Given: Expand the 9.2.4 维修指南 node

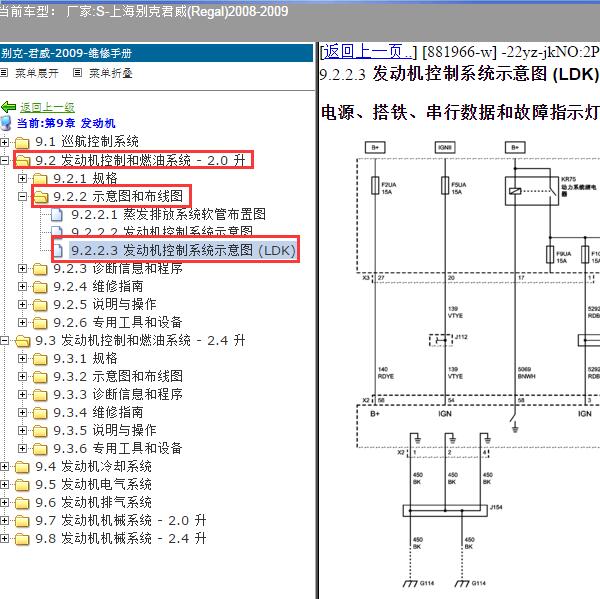Looking at the screenshot, I should click(23, 287).
